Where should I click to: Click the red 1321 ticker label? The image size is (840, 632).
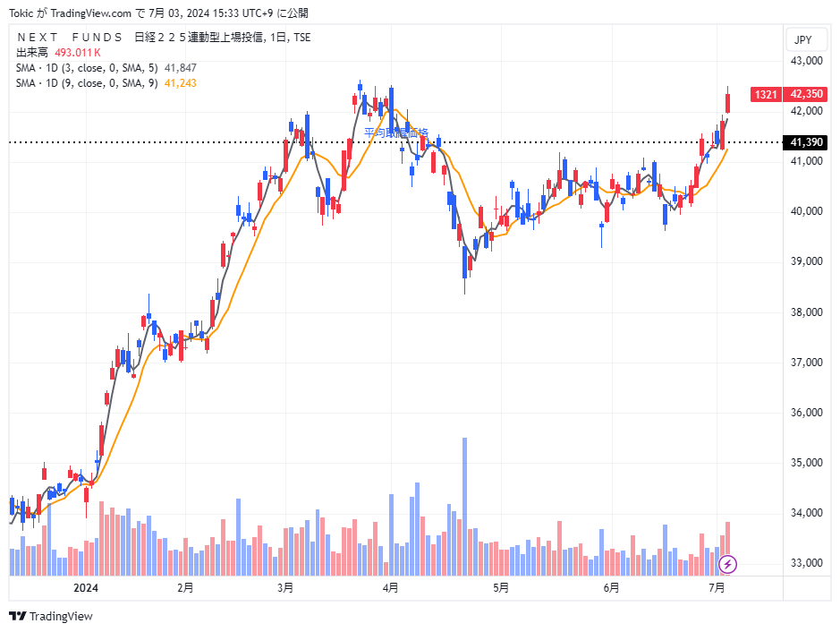[x=766, y=94]
